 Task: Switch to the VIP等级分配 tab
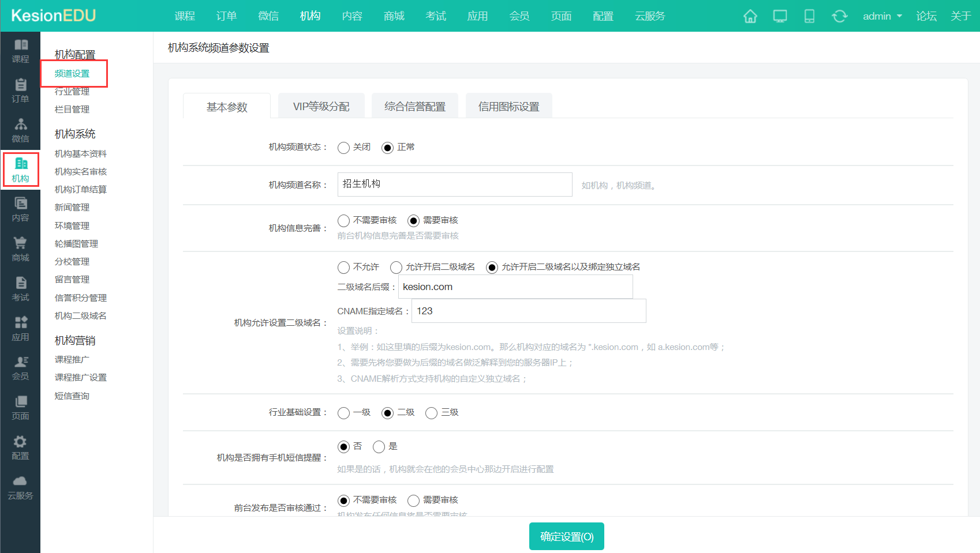click(x=321, y=106)
